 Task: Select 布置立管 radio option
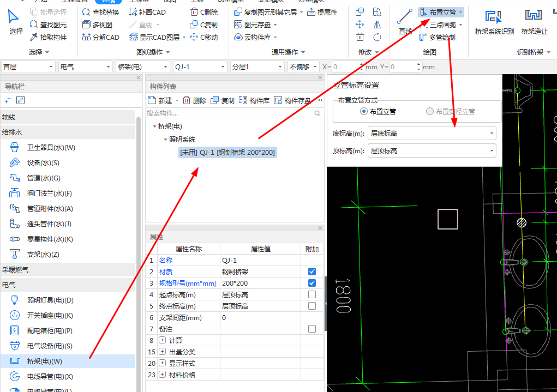click(378, 111)
